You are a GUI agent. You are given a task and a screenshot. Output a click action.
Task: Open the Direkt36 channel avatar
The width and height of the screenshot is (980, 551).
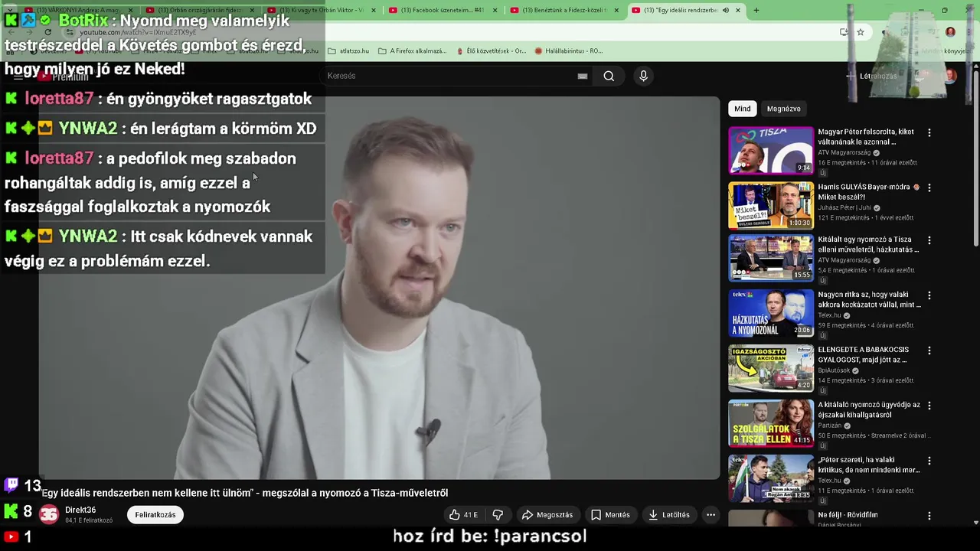click(49, 515)
